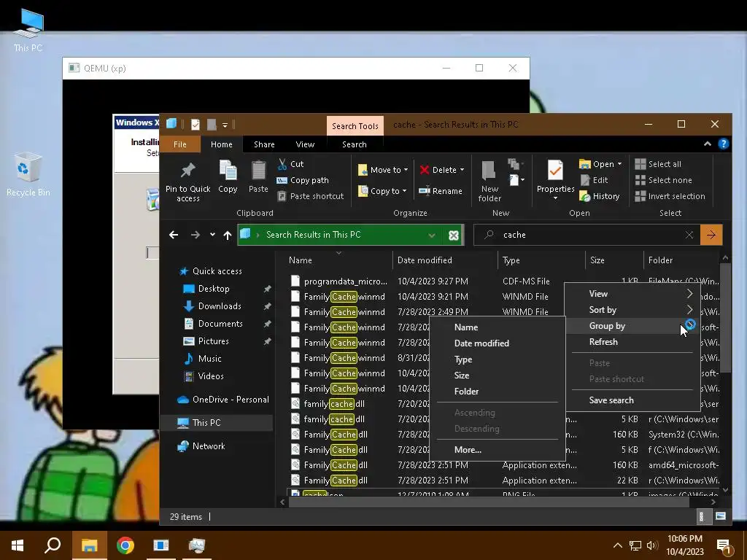This screenshot has width=747, height=560.
Task: Open Downloads in Quick access
Action: tap(220, 306)
